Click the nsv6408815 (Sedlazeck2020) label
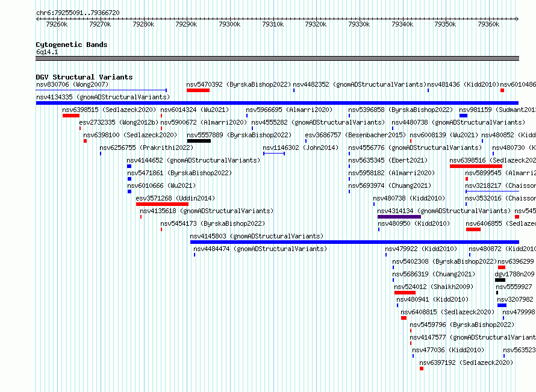536x392 pixels. [x=447, y=312]
